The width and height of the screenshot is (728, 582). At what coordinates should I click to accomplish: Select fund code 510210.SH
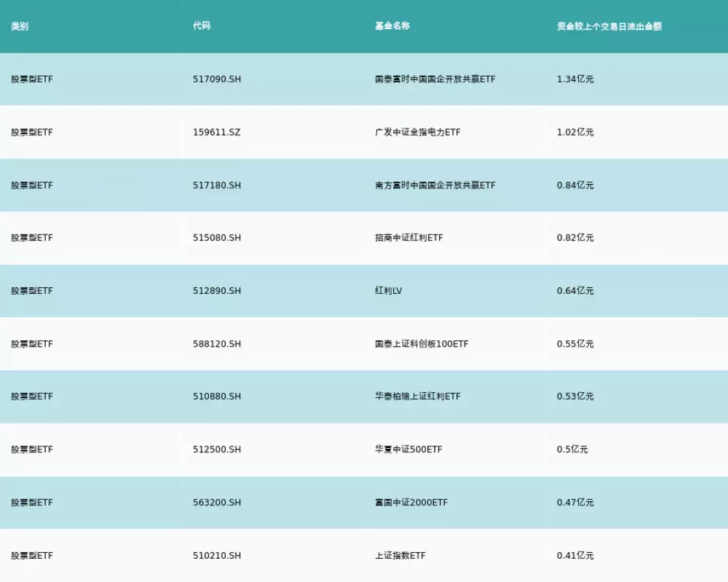pyautogui.click(x=217, y=556)
